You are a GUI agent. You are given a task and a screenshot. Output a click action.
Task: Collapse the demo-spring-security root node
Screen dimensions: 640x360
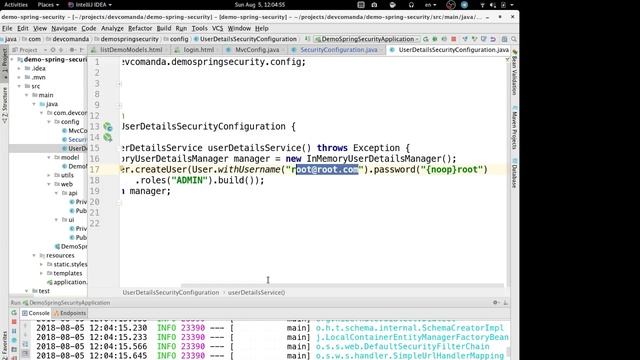[x=12, y=60]
